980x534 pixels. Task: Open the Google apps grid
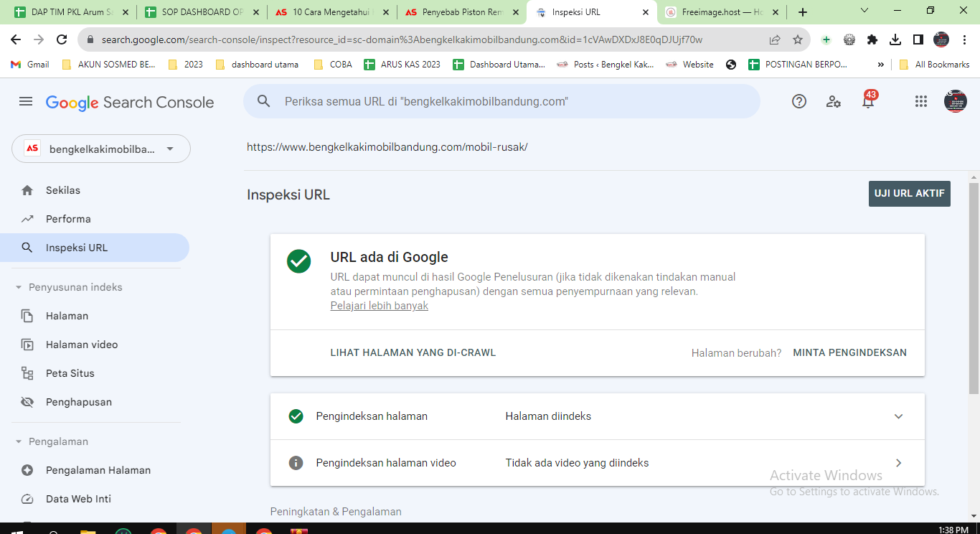(x=921, y=102)
